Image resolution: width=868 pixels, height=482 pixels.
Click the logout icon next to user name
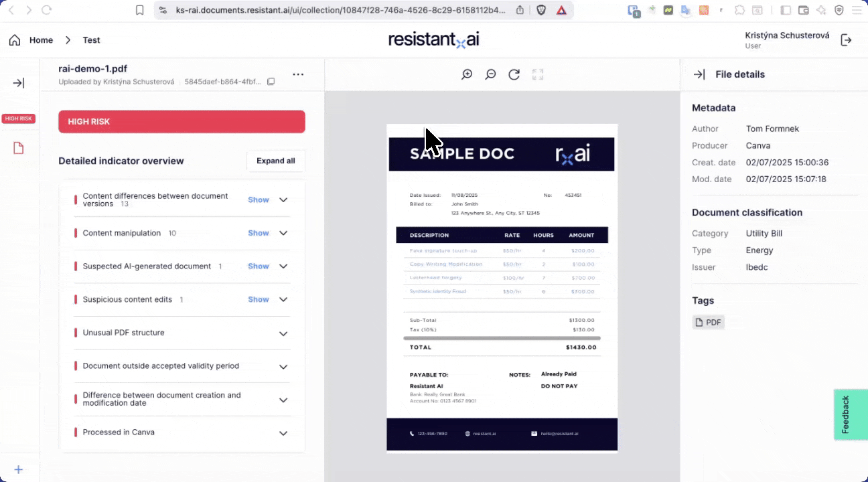click(846, 40)
